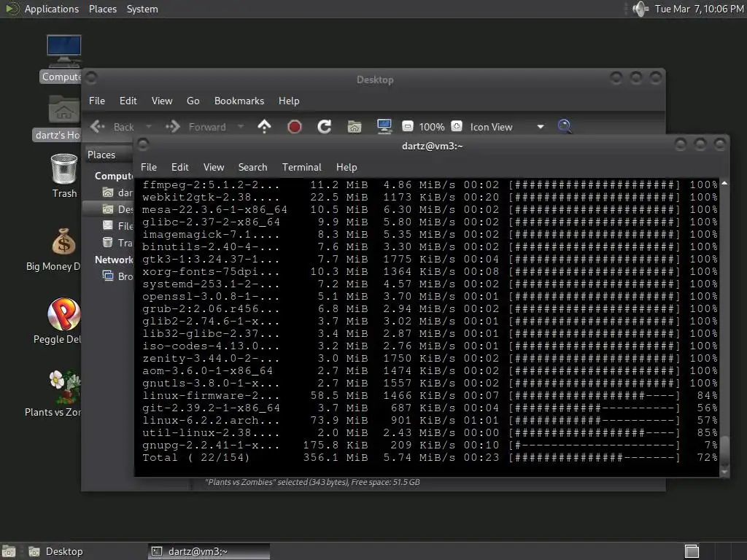Open terminal File menu
Viewport: 747px width, 560px height.
coord(149,167)
